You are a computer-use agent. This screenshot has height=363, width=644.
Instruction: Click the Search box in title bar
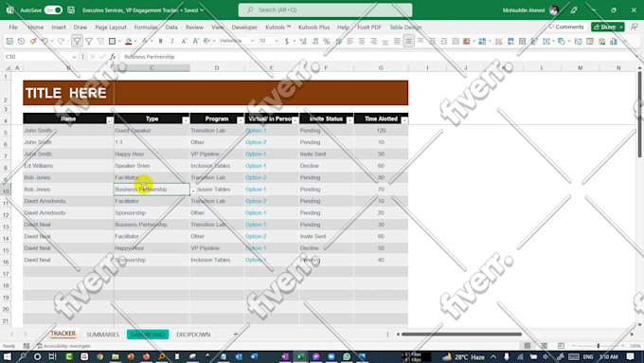pyautogui.click(x=325, y=9)
